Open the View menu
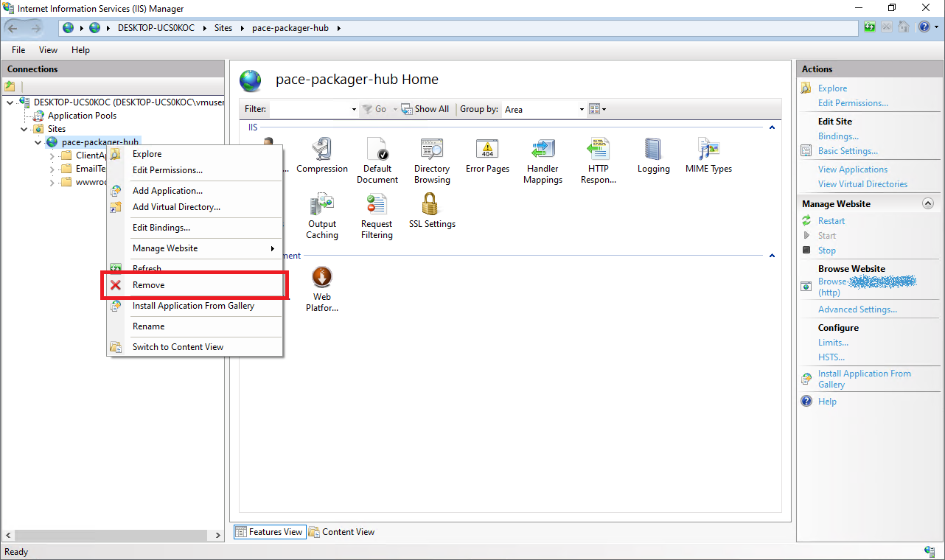Screen dimensions: 945x560 pyautogui.click(x=48, y=50)
